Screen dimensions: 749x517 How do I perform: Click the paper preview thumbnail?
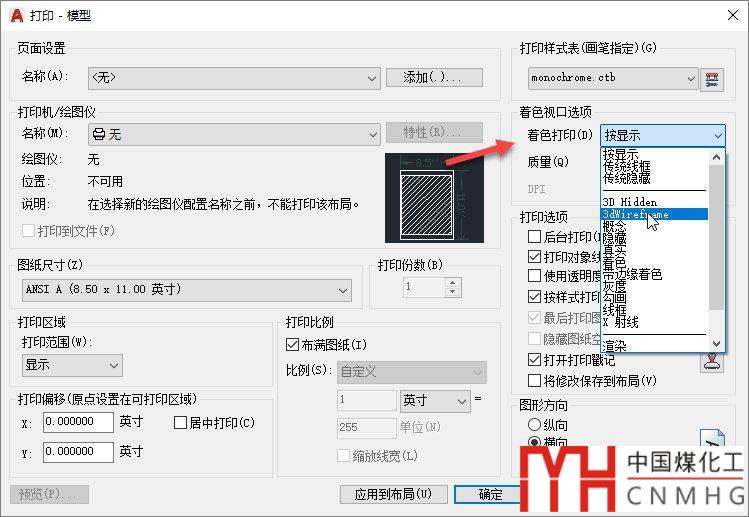pyautogui.click(x=434, y=198)
